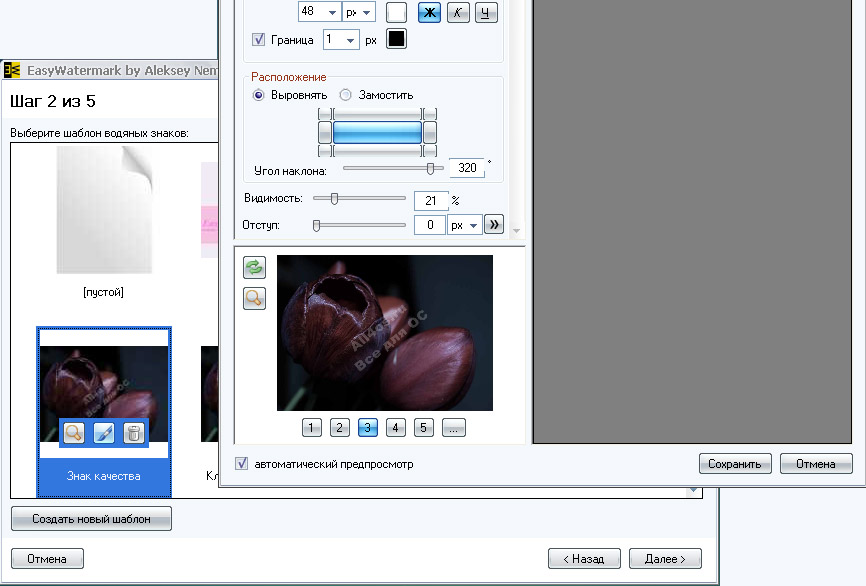The image size is (866, 586).
Task: Select the Замостить radio button
Action: pos(345,95)
